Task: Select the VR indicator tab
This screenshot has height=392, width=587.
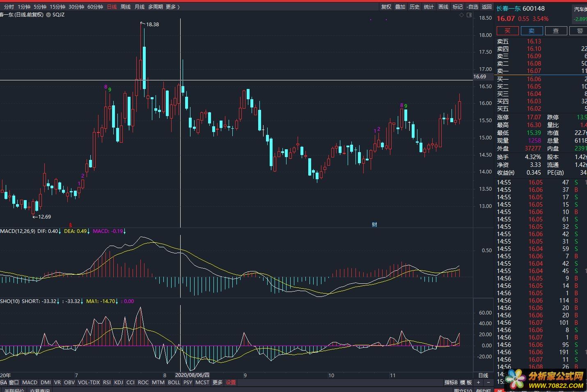Action: [x=57, y=382]
